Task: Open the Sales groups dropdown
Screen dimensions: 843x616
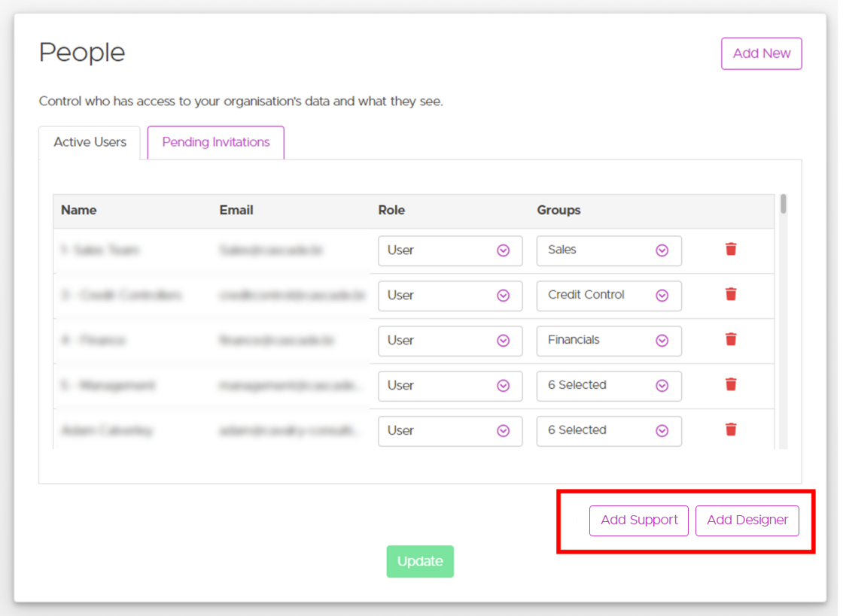Action: (608, 250)
